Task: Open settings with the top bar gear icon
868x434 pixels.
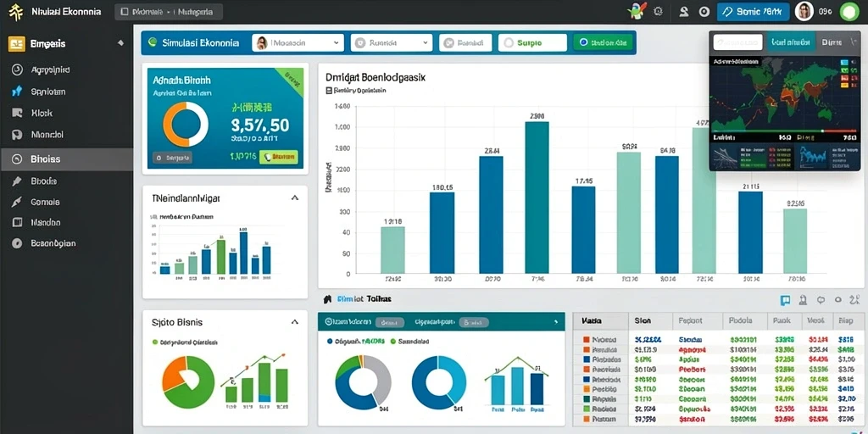Action: pos(658,11)
